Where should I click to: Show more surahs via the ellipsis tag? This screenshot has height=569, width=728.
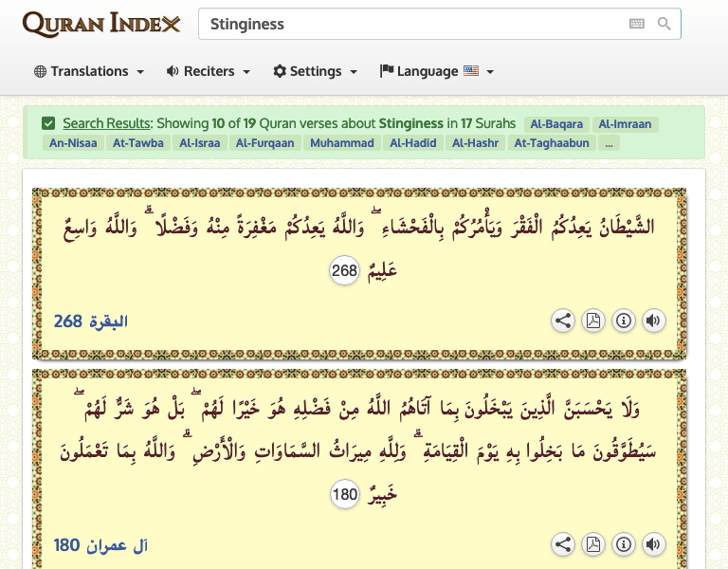609,143
